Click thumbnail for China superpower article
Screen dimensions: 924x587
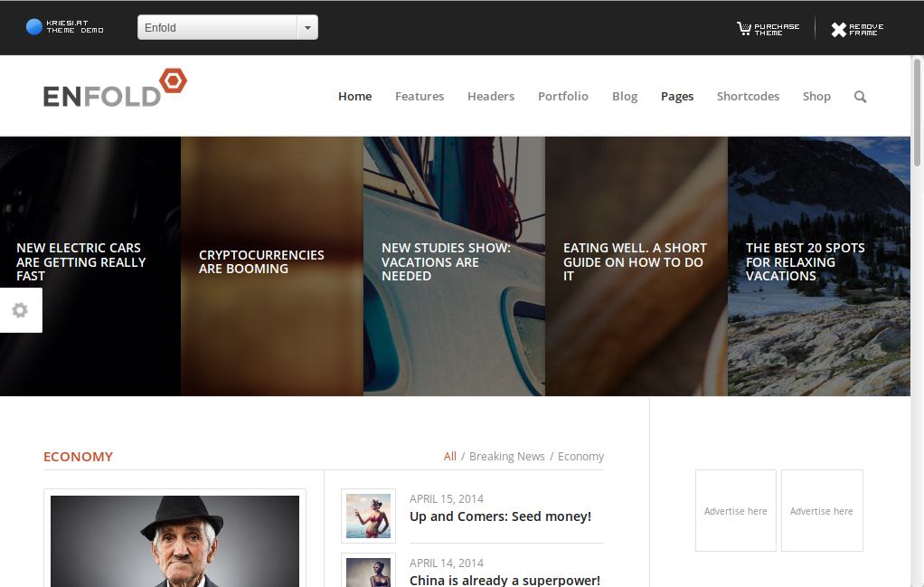368,571
